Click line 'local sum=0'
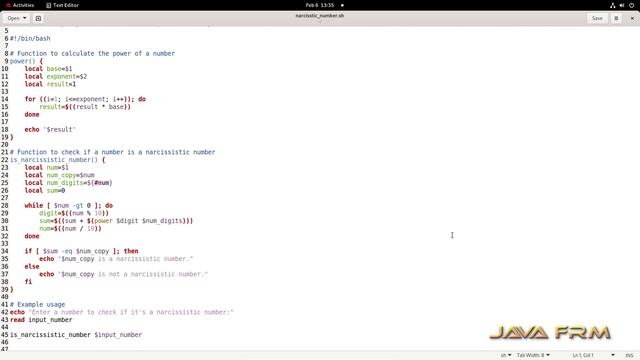This screenshot has width=640, height=360. pyautogui.click(x=45, y=191)
